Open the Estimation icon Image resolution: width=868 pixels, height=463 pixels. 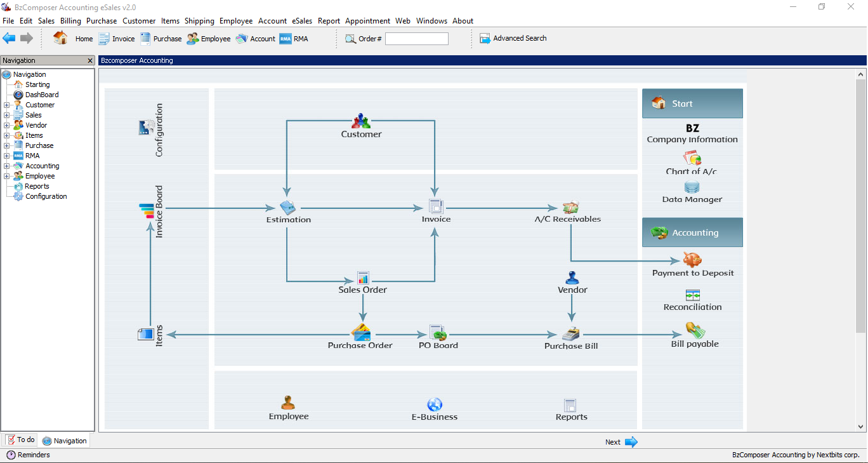[287, 207]
